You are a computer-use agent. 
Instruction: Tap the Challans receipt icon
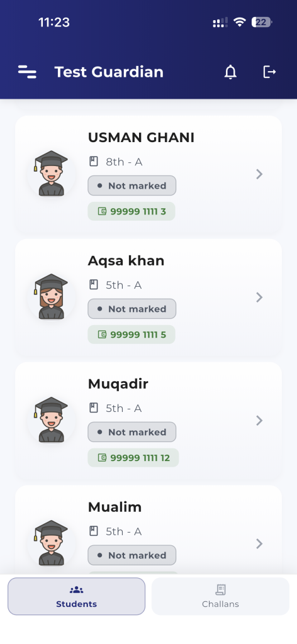click(221, 590)
